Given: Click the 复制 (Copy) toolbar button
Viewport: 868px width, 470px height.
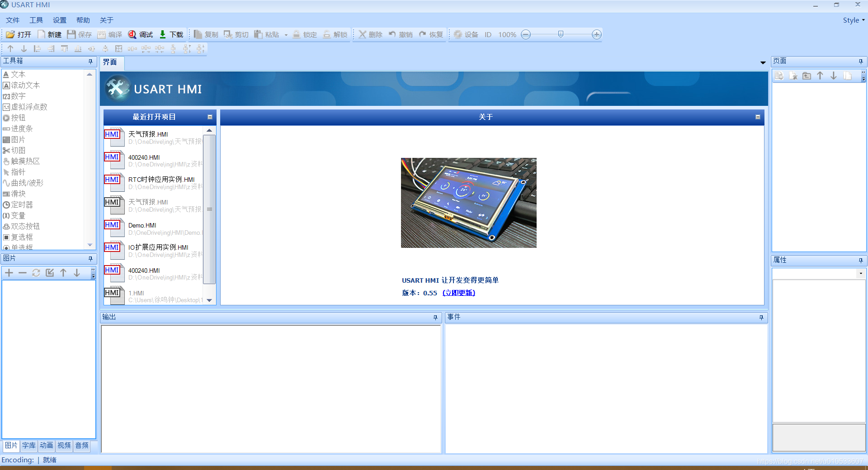Looking at the screenshot, I should tap(206, 34).
